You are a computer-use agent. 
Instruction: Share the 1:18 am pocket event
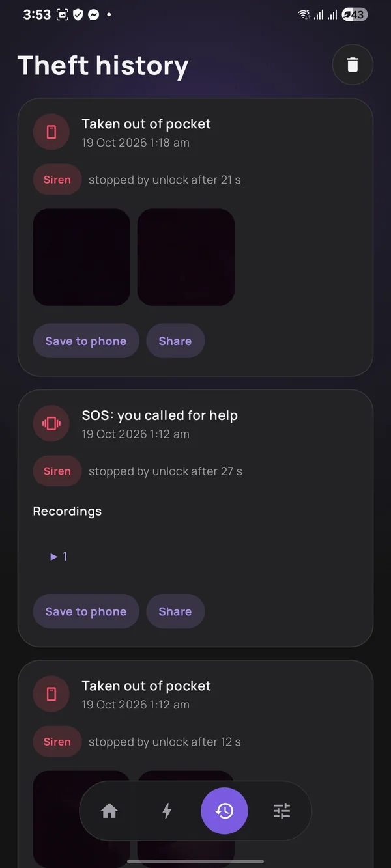(175, 341)
